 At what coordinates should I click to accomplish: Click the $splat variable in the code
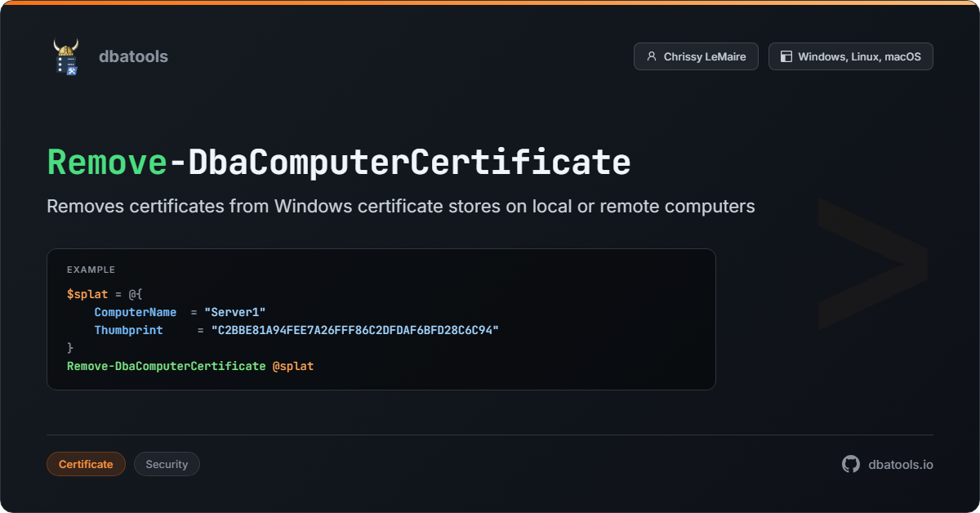(x=87, y=293)
